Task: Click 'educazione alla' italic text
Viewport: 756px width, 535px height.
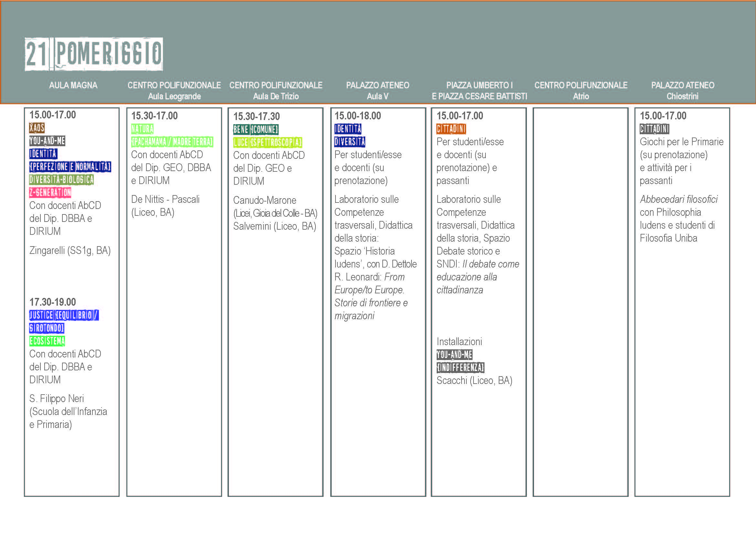Action: tap(467, 278)
